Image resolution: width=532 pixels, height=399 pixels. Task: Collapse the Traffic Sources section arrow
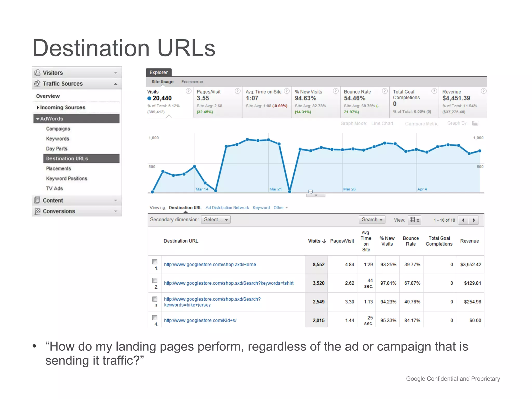116,84
